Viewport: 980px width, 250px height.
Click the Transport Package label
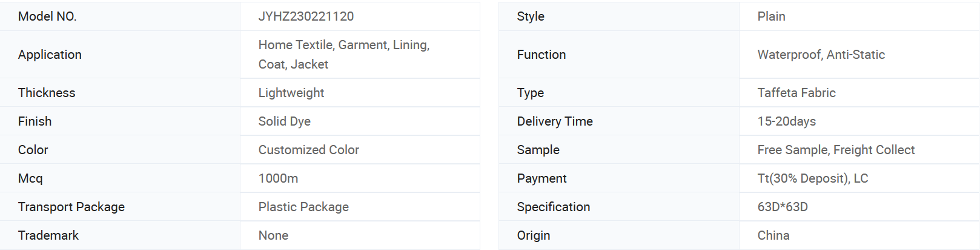[71, 207]
